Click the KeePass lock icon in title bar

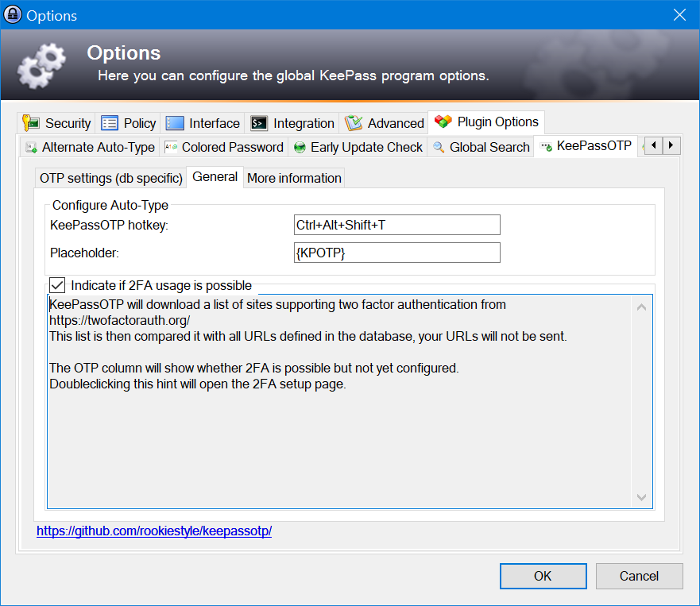click(13, 15)
